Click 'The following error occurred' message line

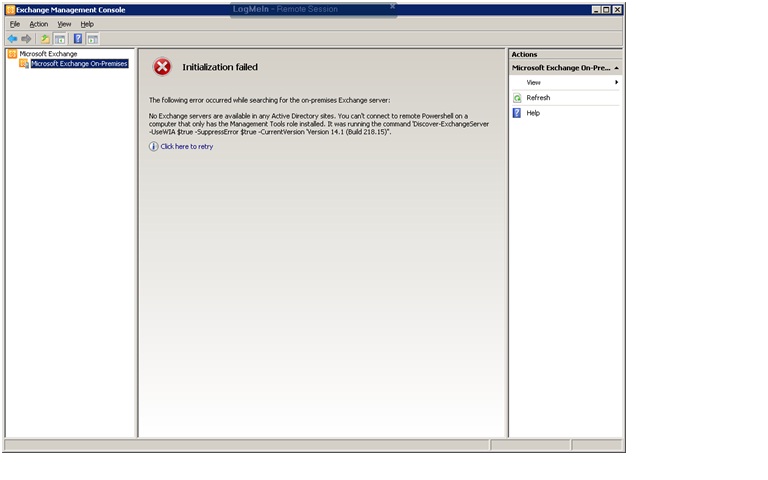269,100
